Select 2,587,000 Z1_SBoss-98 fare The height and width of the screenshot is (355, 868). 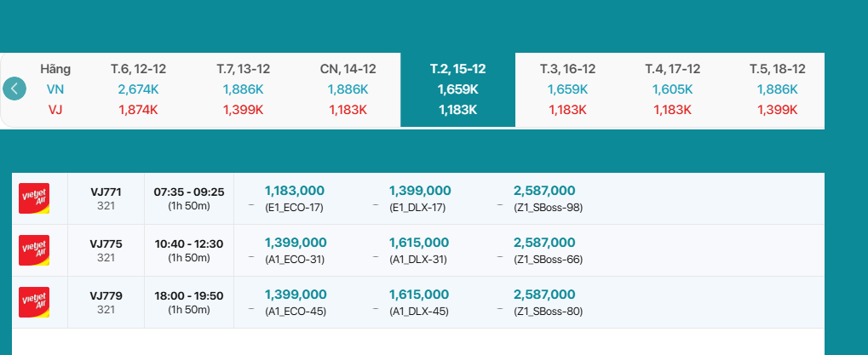point(545,198)
